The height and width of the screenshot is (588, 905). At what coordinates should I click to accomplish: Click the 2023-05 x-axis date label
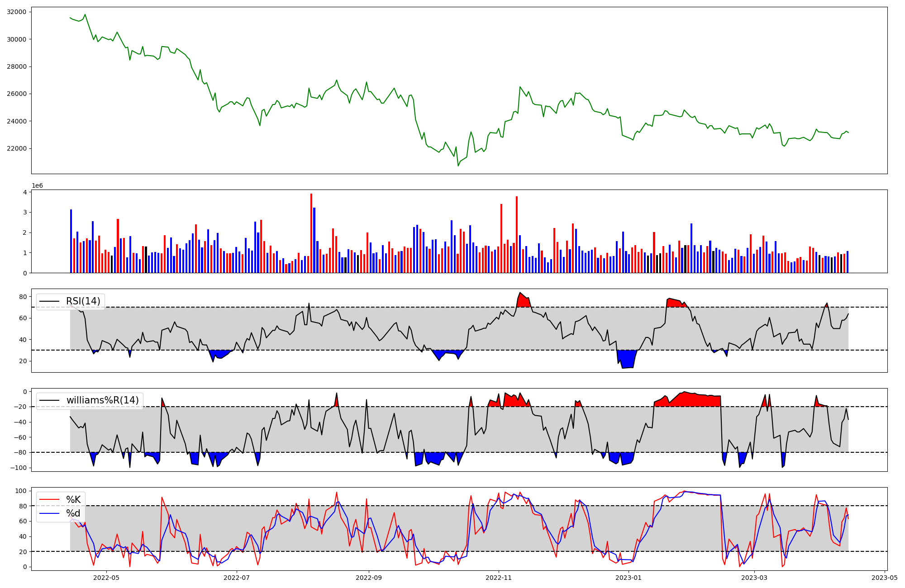point(885,578)
